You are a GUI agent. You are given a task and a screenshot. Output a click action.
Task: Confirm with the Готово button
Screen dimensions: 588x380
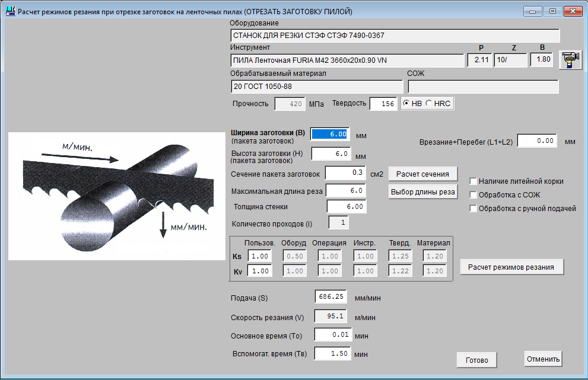(476, 360)
